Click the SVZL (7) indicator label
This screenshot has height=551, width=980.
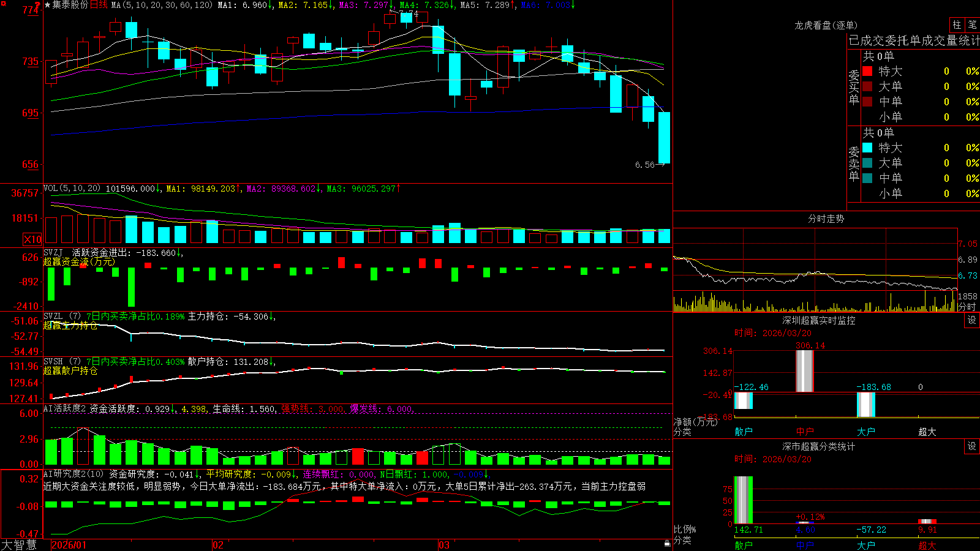tap(62, 317)
